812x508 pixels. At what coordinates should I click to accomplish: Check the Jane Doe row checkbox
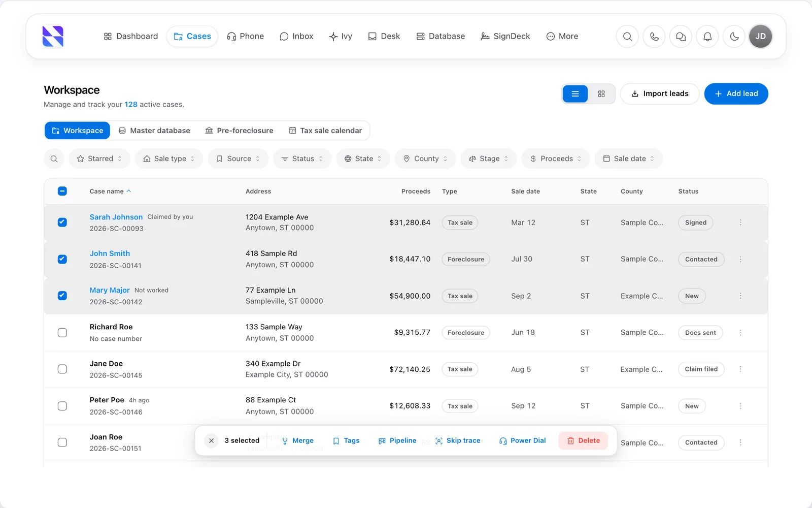tap(62, 369)
